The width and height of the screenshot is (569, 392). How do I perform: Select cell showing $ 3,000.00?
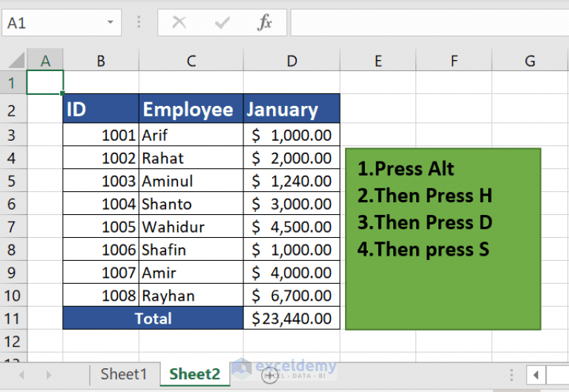tap(292, 204)
